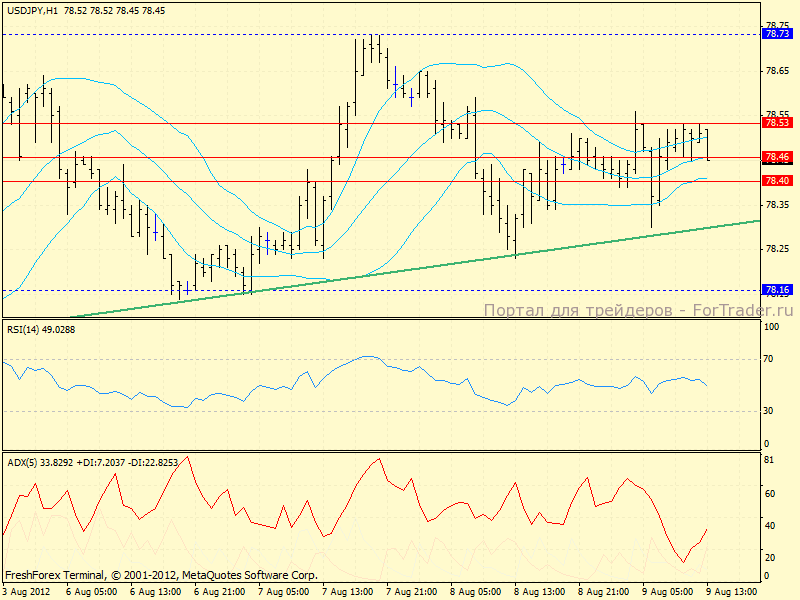Select the 78.65 value on price axis
This screenshot has width=800, height=600.
(x=776, y=70)
